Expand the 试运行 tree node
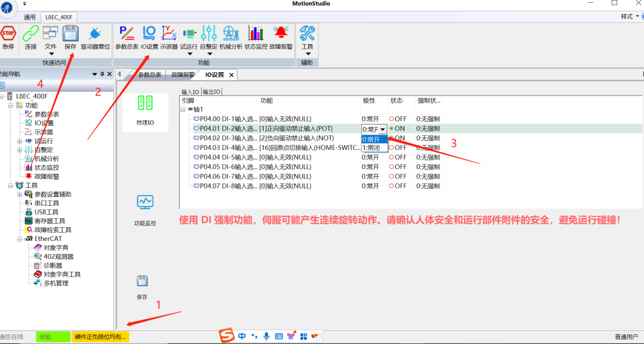 [20, 141]
